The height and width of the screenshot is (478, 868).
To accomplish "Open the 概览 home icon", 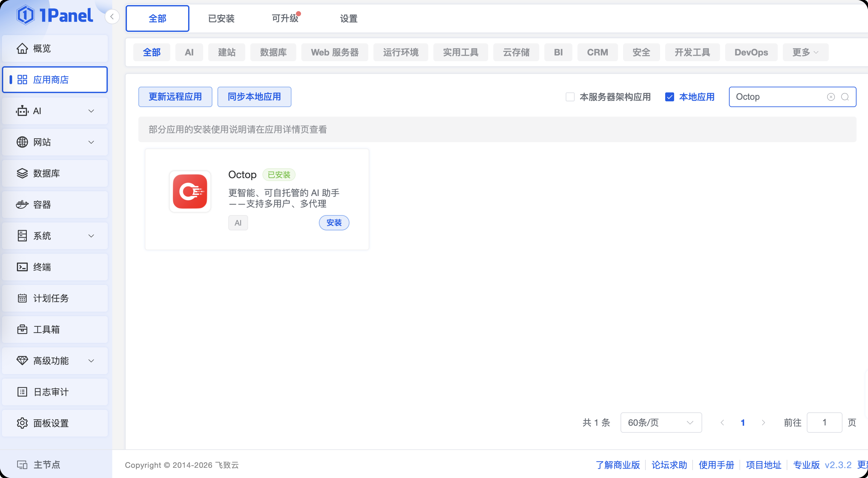I will (x=22, y=48).
